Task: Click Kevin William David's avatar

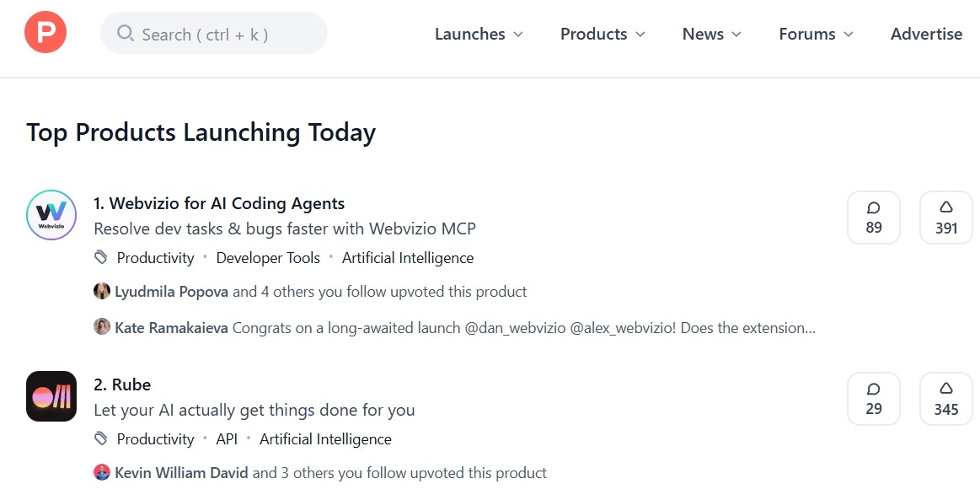Action: pos(102,472)
